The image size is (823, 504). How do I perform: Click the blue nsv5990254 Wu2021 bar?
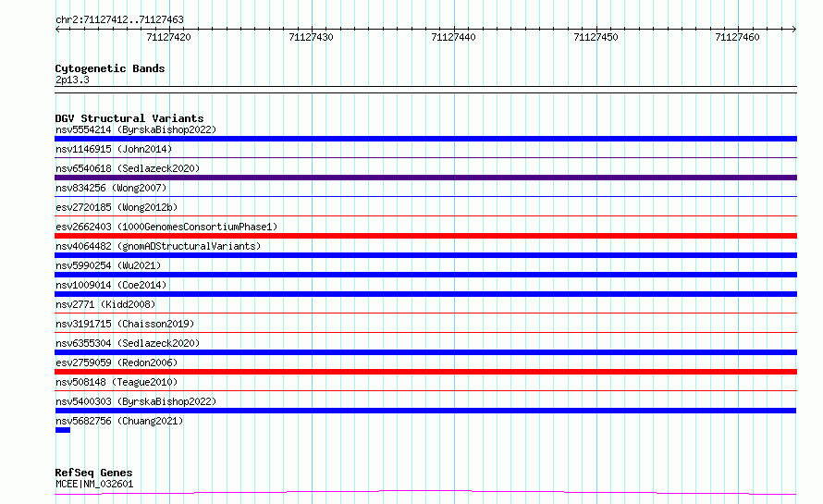[425, 275]
